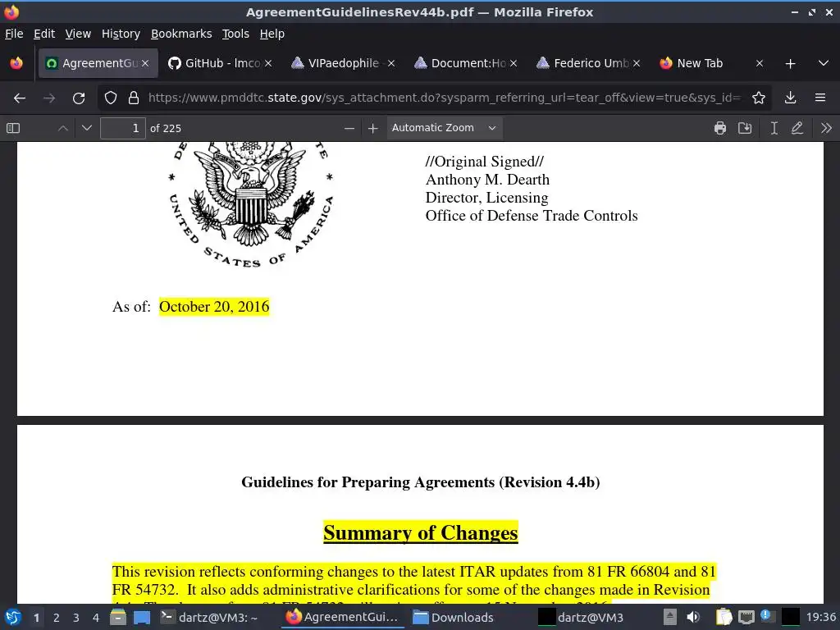Open the View menu
This screenshot has width=840, height=630.
point(78,34)
